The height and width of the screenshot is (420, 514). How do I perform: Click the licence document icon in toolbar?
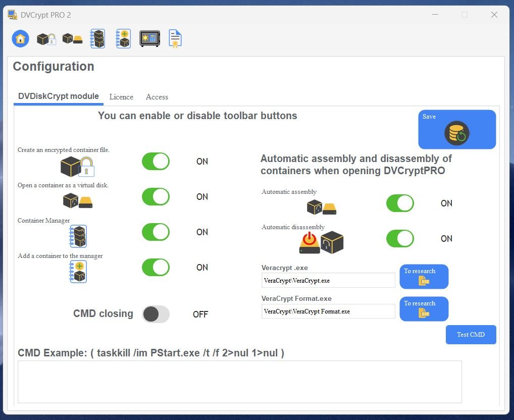pyautogui.click(x=175, y=38)
